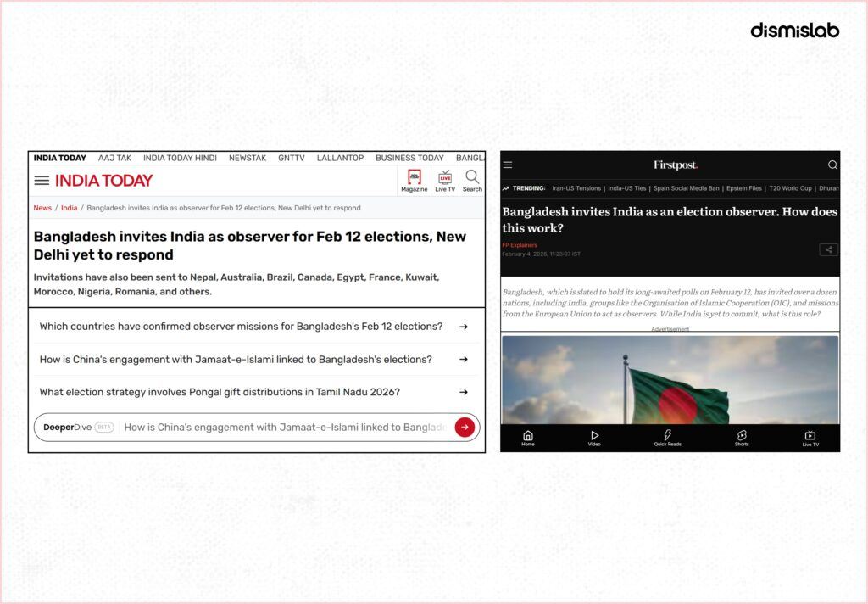Open the News breadcrumb link
Viewport: 868px width, 604px height.
[42, 208]
